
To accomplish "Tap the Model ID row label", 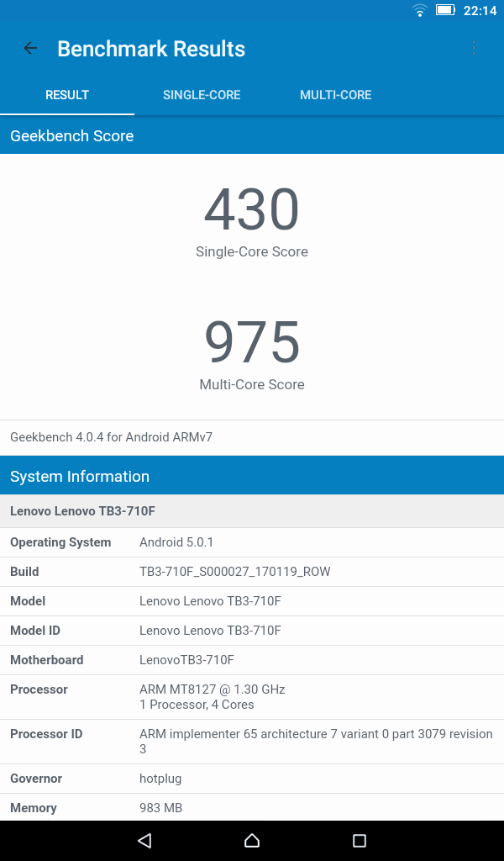I will (35, 631).
